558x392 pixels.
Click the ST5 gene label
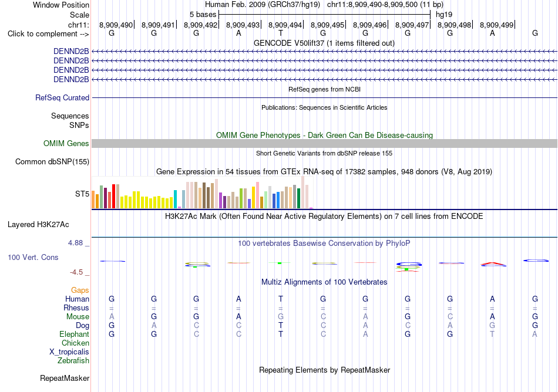tap(82, 194)
